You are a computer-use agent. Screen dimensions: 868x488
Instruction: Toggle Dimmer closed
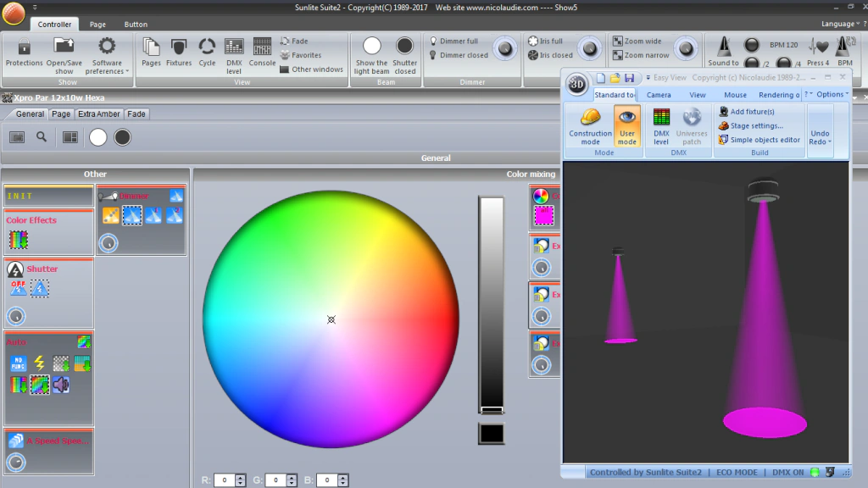pos(459,55)
